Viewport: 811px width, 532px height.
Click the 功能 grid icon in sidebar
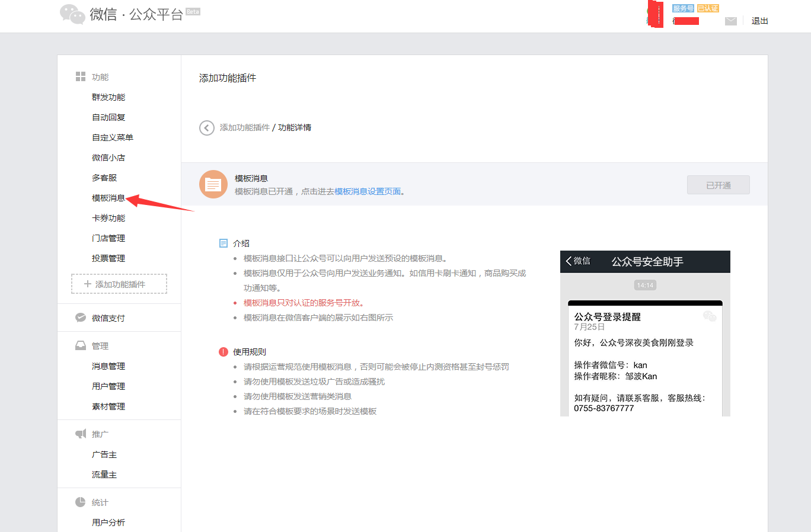[x=81, y=76]
